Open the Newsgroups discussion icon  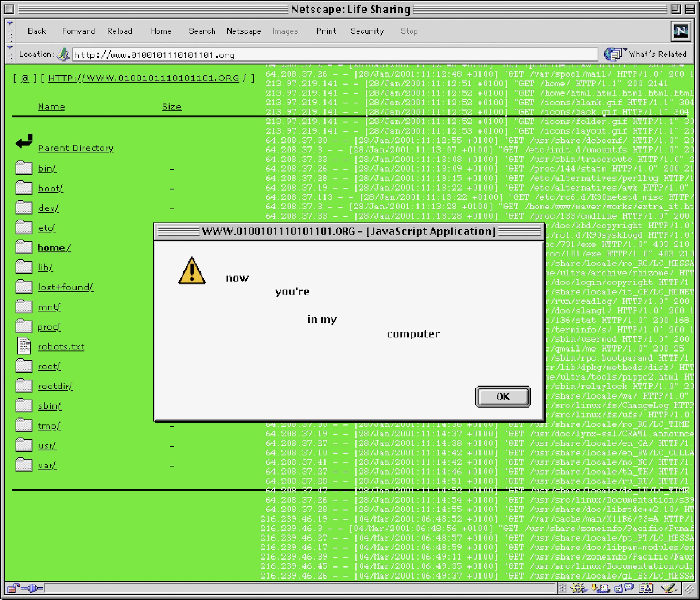point(624,588)
